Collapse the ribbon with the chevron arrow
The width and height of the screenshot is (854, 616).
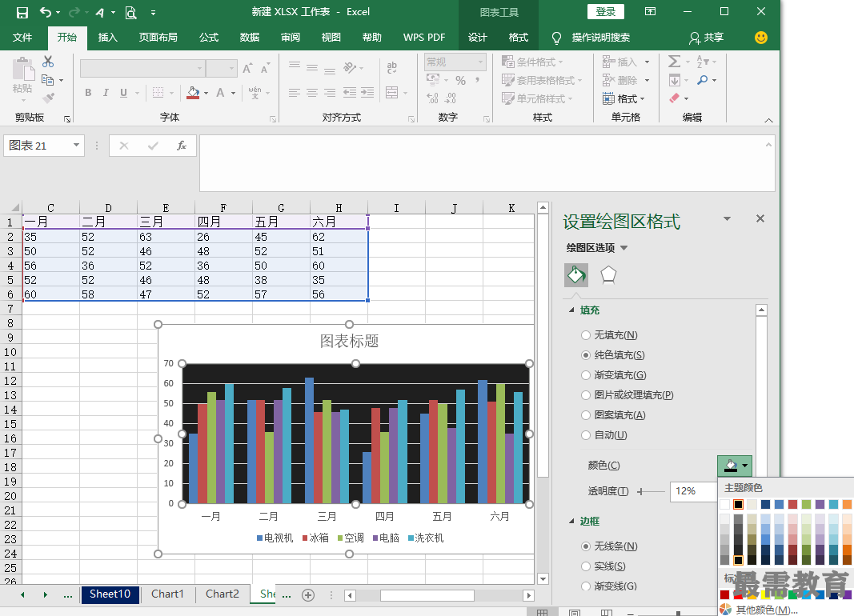(768, 120)
